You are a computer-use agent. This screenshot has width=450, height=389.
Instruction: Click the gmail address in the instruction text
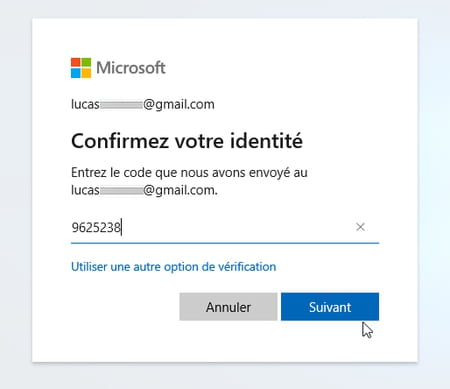[144, 190]
